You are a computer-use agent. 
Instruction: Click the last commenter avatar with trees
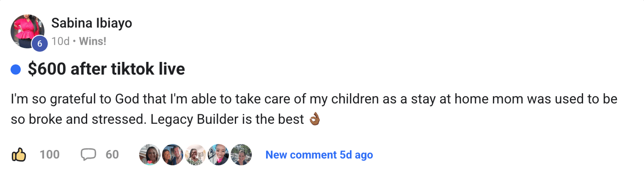click(x=241, y=155)
